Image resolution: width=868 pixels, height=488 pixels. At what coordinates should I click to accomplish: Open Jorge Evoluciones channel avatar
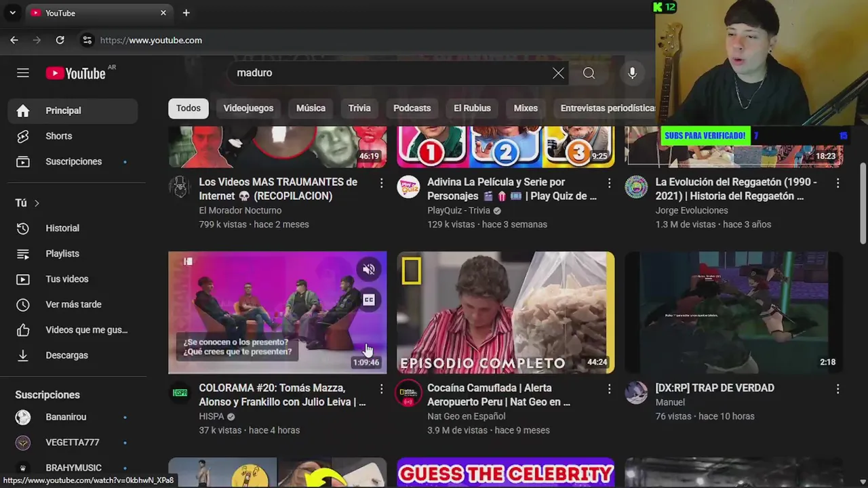636,186
